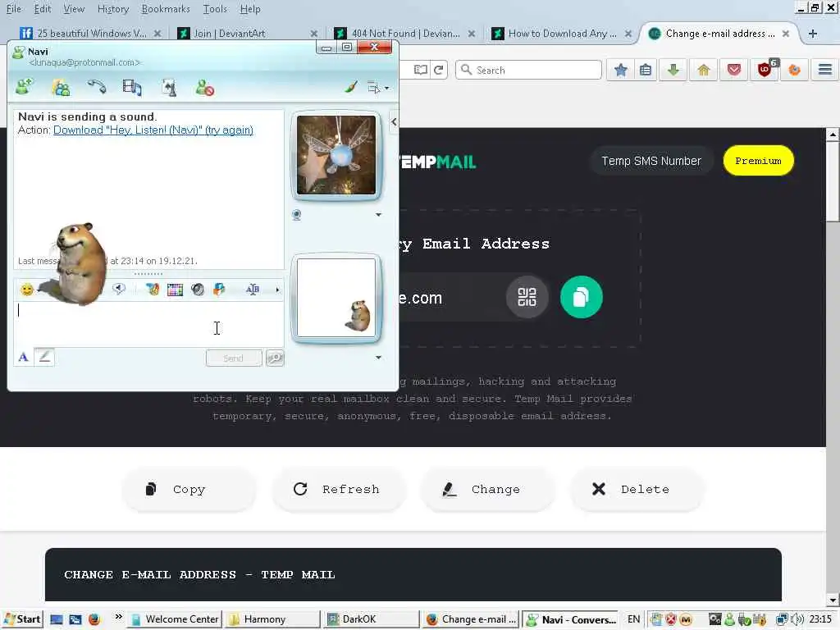Expand options under my display picture
The image size is (840, 630).
click(x=378, y=358)
